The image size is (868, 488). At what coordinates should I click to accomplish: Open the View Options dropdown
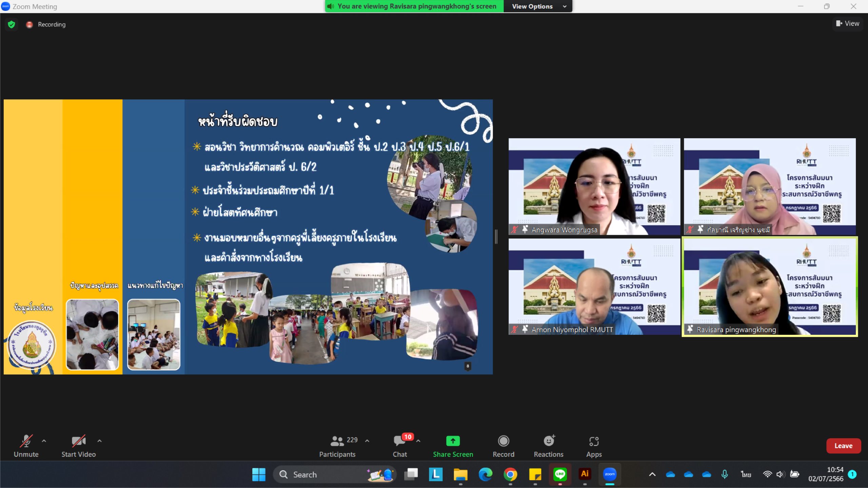click(538, 6)
